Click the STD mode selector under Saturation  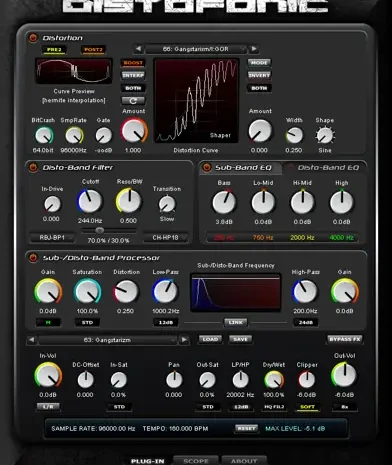[87, 322]
